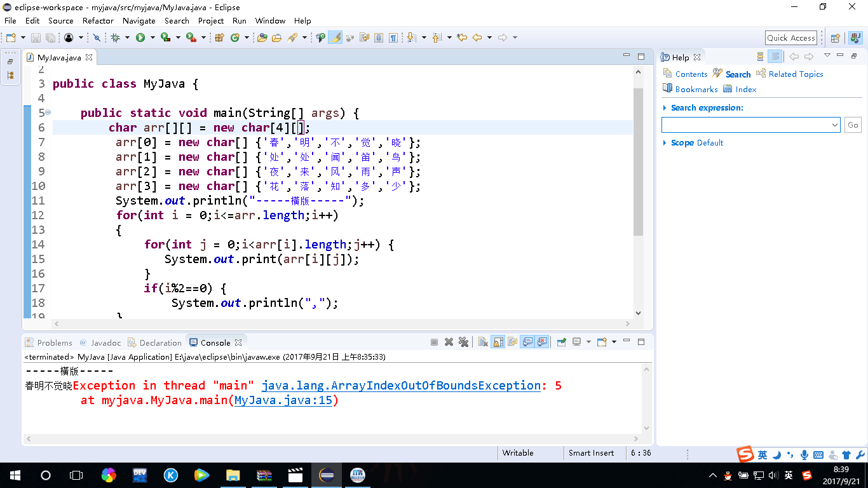Click the green Run button

tap(140, 37)
